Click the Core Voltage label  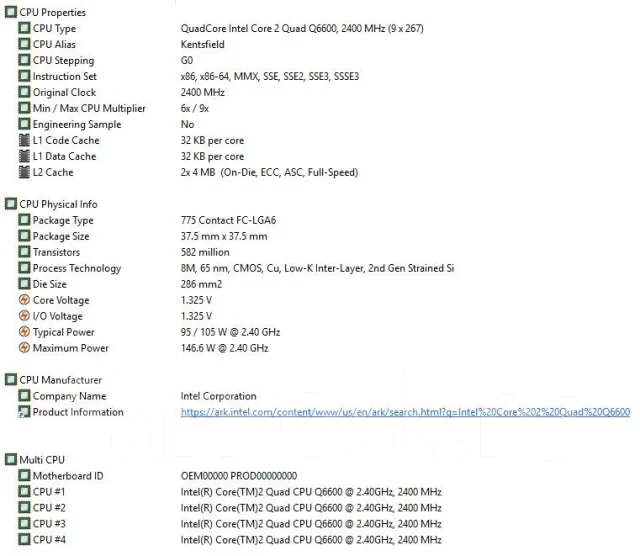(61, 300)
